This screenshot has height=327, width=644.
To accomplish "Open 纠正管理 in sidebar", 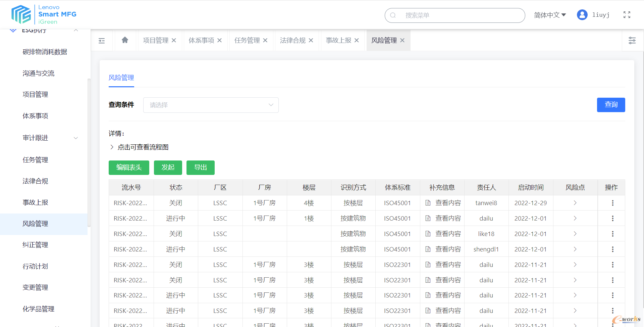I will coord(35,245).
